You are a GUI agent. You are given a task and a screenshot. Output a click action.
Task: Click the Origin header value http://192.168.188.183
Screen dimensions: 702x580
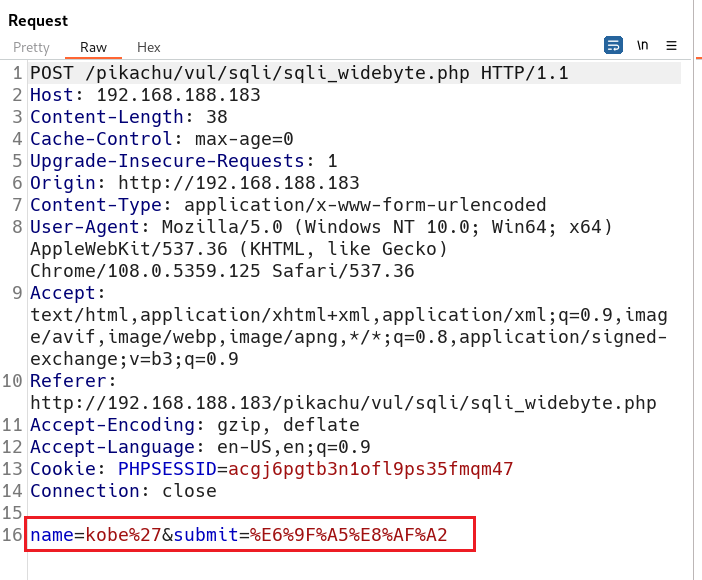[x=239, y=183]
